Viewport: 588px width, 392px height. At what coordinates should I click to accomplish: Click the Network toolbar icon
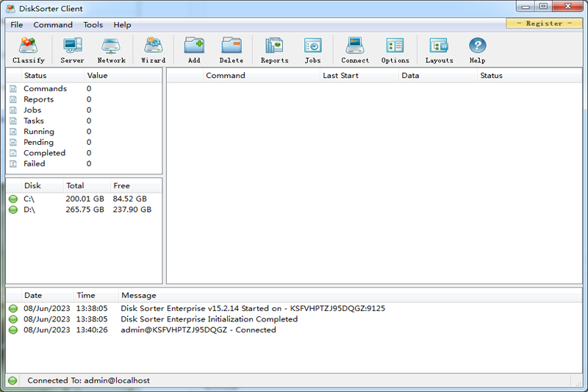coord(111,50)
